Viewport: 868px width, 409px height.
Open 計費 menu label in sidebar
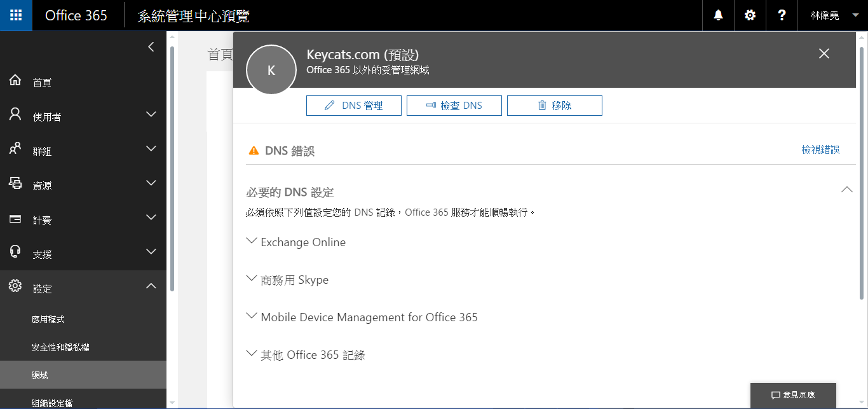click(42, 220)
